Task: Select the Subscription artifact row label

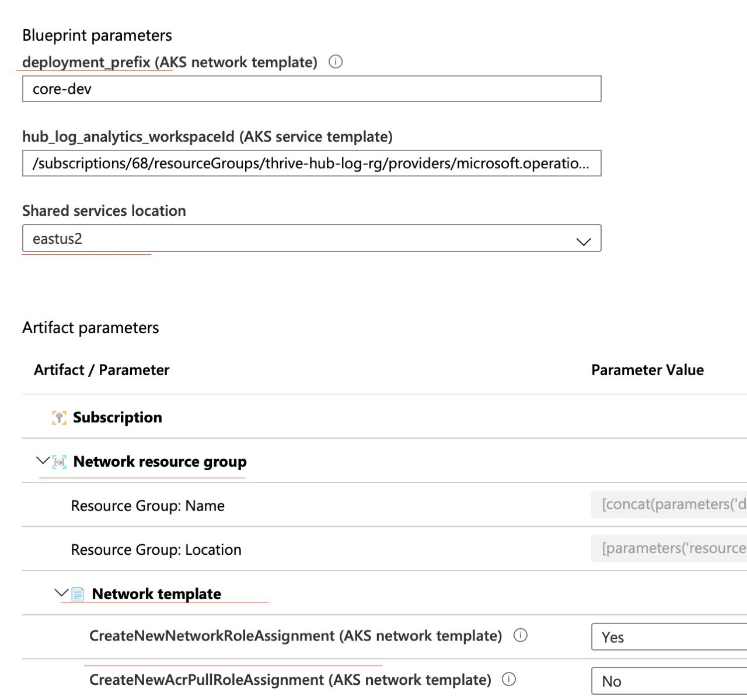Action: 117,417
